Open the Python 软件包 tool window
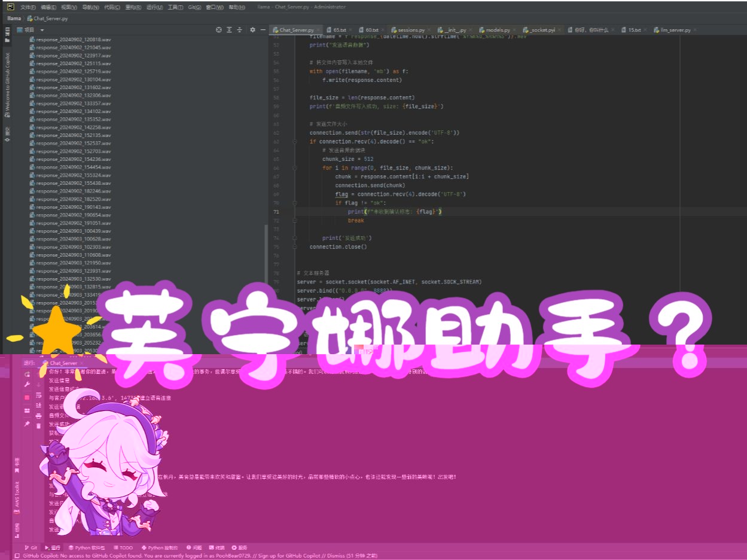747x560 pixels. [87, 547]
